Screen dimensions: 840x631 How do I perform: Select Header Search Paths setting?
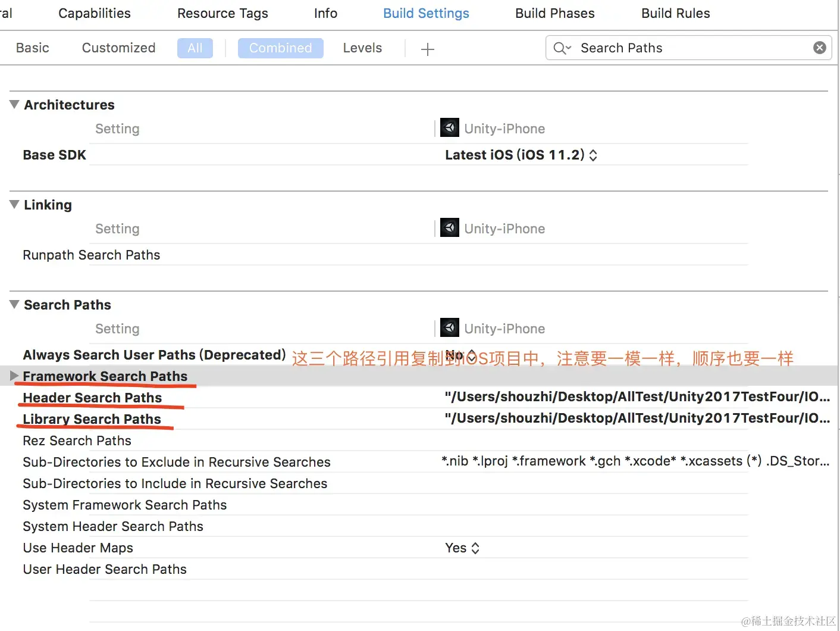coord(92,398)
